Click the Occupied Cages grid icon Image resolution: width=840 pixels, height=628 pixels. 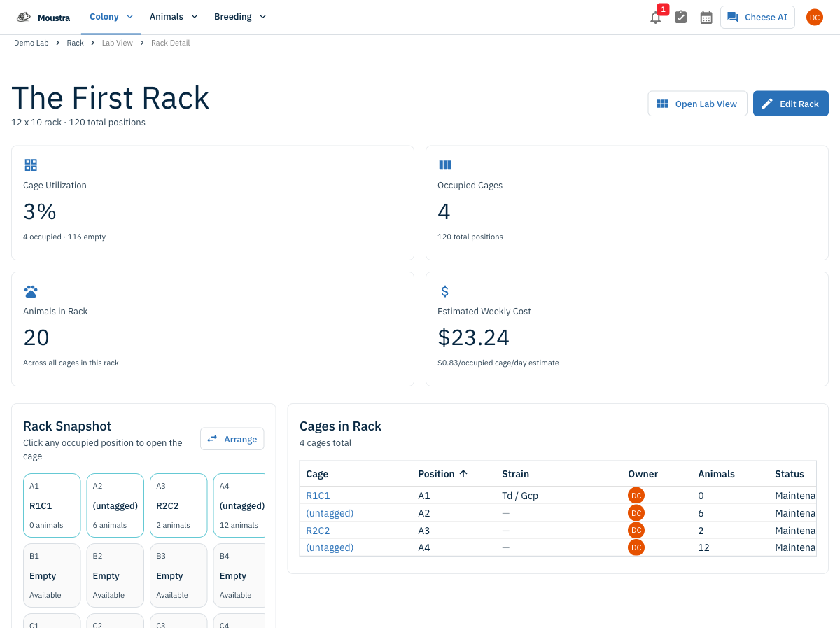click(x=445, y=165)
